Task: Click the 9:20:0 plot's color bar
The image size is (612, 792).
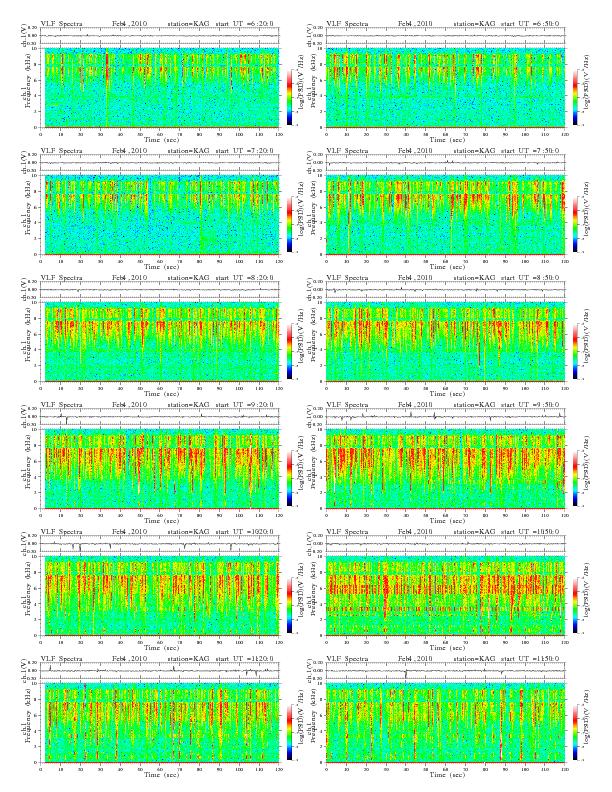Action: pos(289,478)
